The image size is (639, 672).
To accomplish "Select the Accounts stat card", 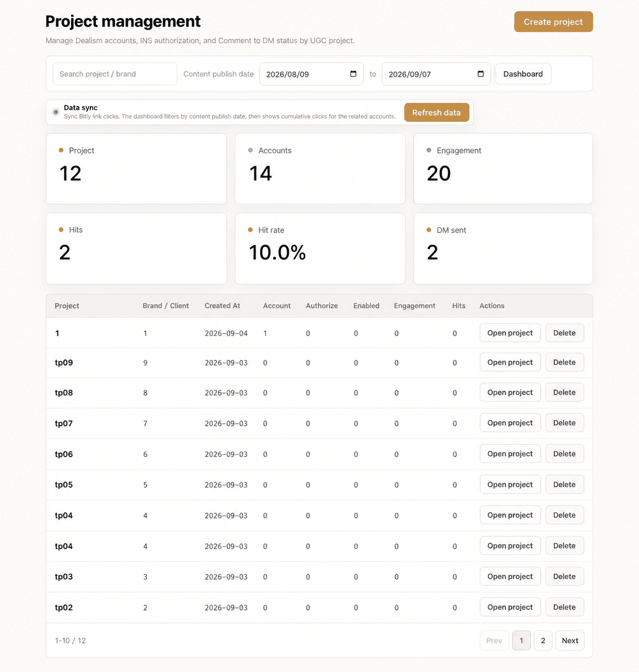I will point(320,168).
